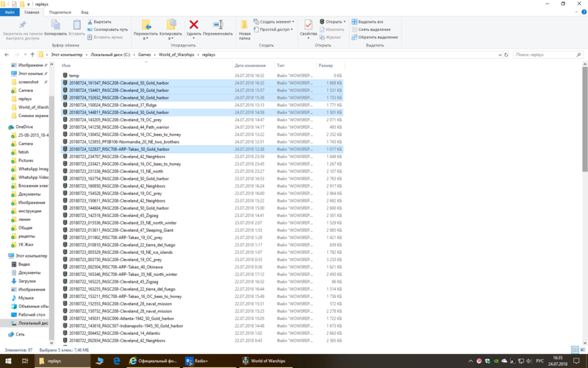Click the Select all icon
This screenshot has width=588, height=368.
(354, 22)
